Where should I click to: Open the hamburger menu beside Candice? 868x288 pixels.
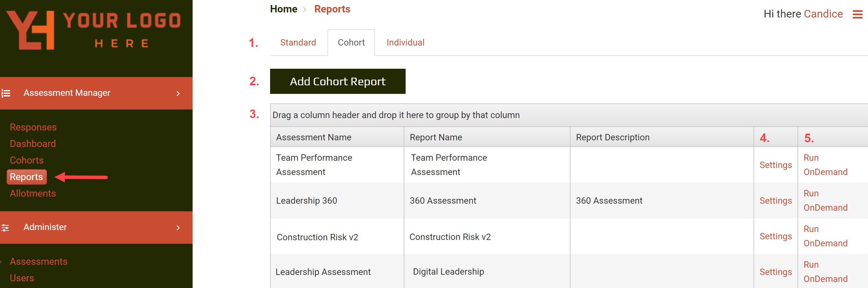pyautogui.click(x=857, y=14)
